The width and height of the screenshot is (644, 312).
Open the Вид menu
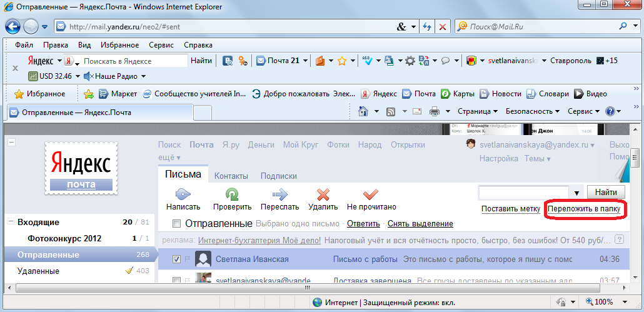(x=84, y=45)
